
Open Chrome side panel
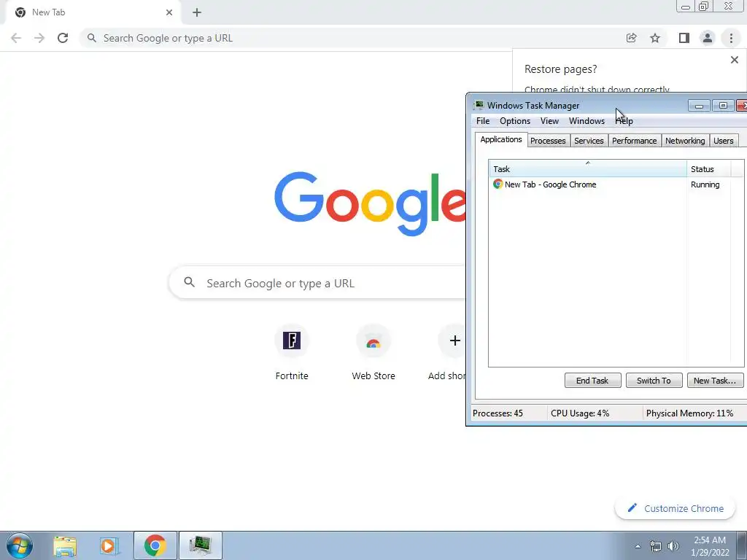click(684, 38)
